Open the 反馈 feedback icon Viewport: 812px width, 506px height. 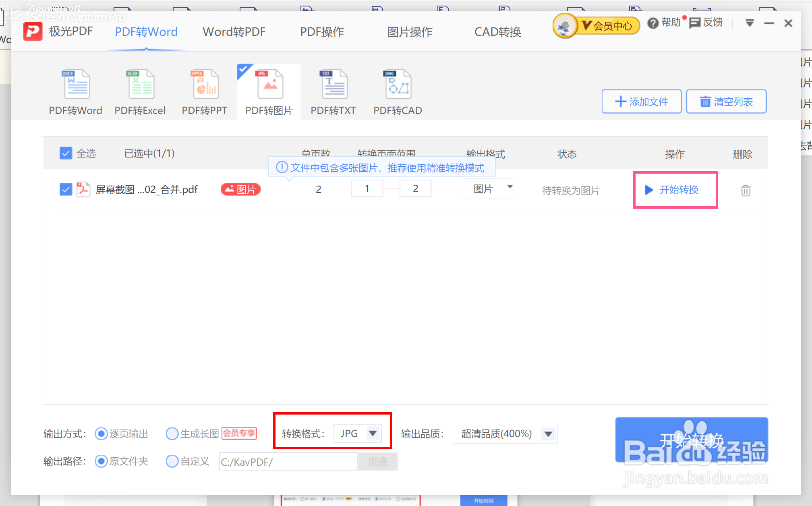(695, 23)
